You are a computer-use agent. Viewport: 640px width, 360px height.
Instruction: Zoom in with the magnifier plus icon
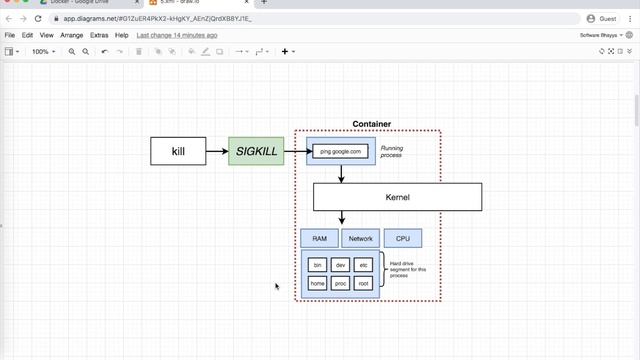click(x=72, y=52)
